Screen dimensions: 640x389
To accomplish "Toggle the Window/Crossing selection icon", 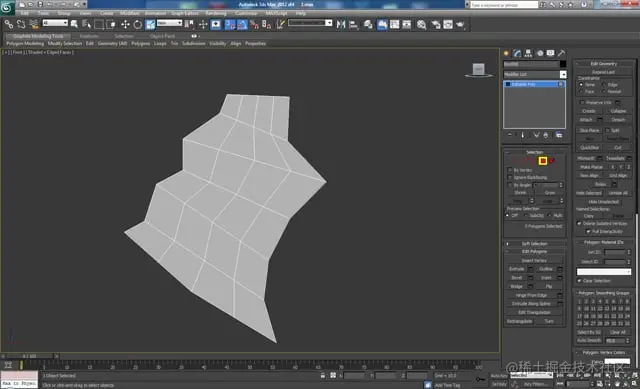I will 111,24.
